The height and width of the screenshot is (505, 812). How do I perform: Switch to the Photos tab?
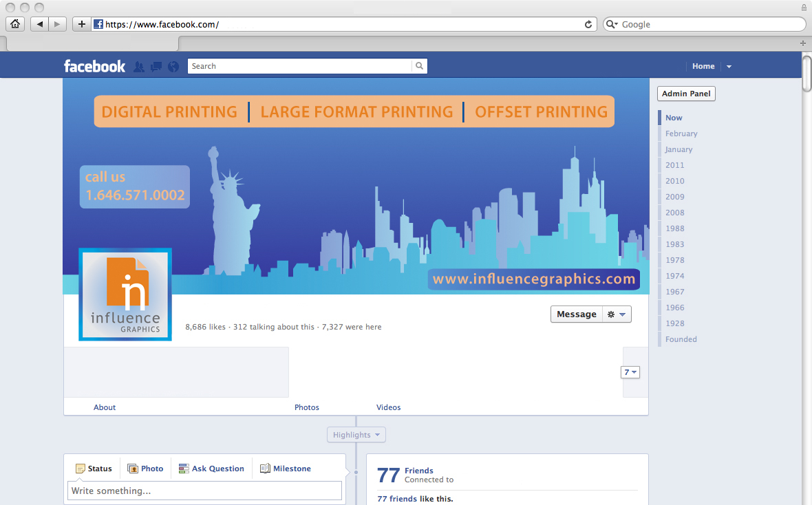[x=306, y=407]
